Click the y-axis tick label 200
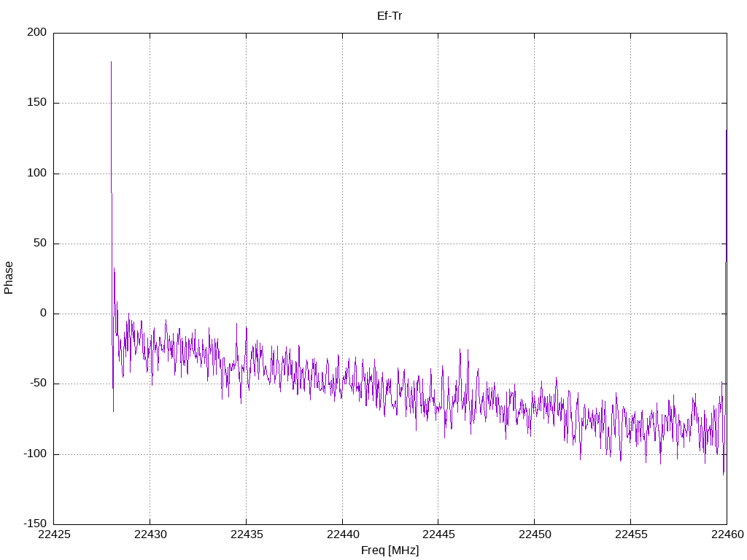This screenshot has width=747, height=560. (x=37, y=32)
